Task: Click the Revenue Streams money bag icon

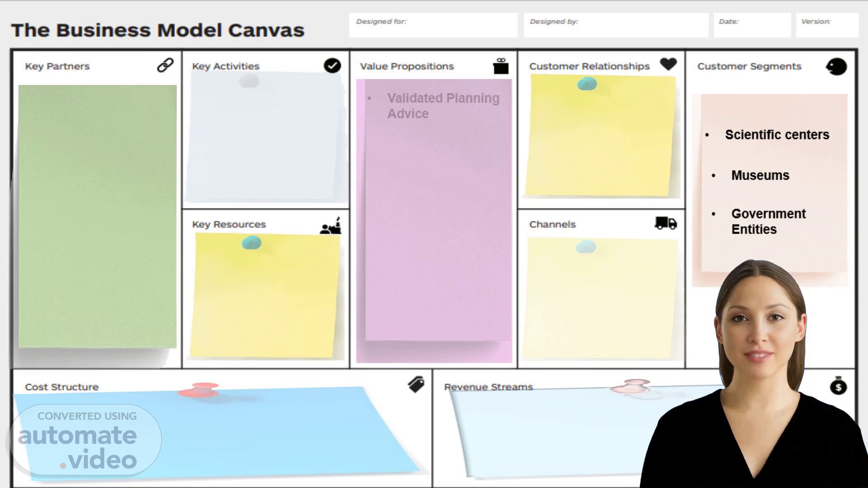Action: click(838, 385)
